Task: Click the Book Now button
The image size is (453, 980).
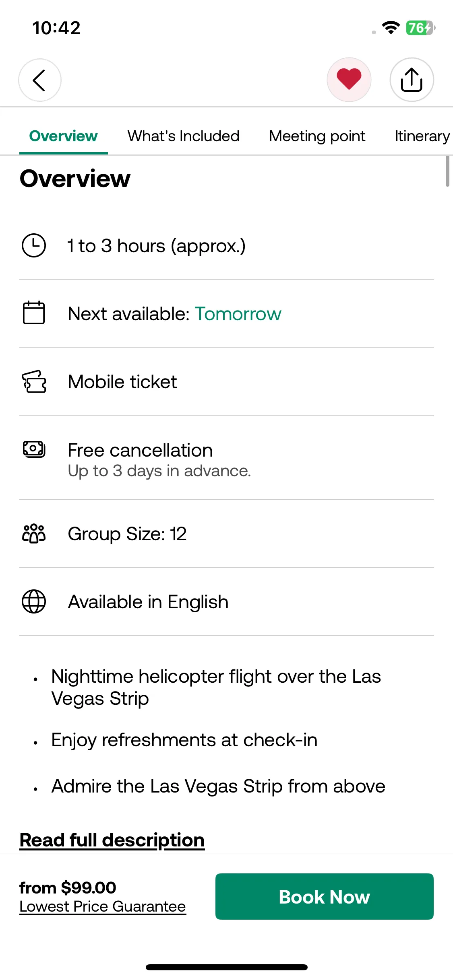Action: [x=325, y=896]
